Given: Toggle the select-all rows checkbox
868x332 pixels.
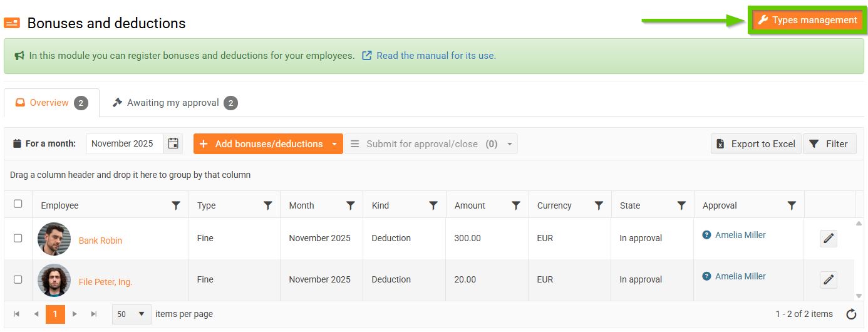Looking at the screenshot, I should pyautogui.click(x=18, y=204).
